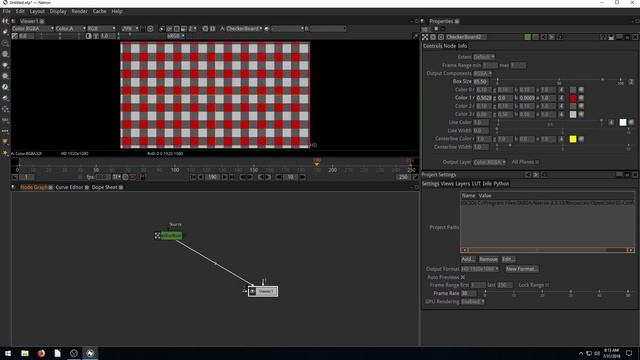Click the Remove project path button
The image size is (640, 360).
488,259
